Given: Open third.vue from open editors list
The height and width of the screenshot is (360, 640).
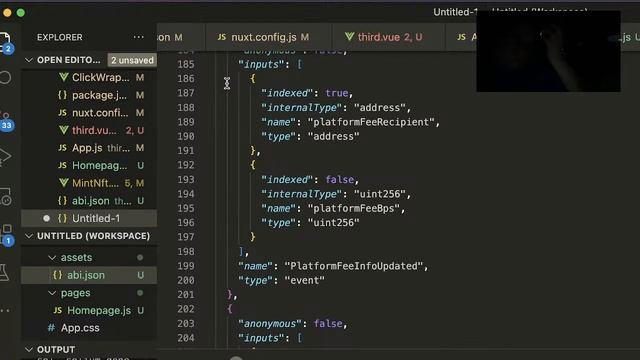Looking at the screenshot, I should 94,130.
